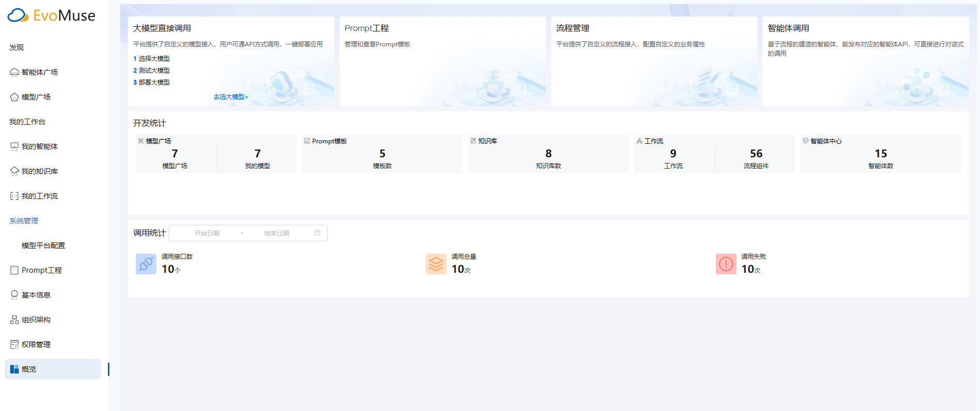The image size is (980, 411).
Task: Click the 发现 section heading
Action: (17, 47)
